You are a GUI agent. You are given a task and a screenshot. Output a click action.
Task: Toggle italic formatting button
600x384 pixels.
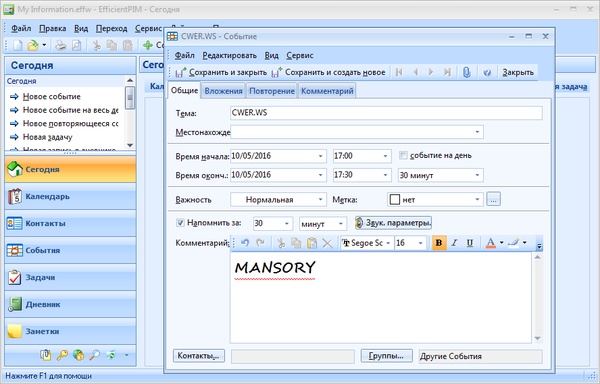point(454,243)
